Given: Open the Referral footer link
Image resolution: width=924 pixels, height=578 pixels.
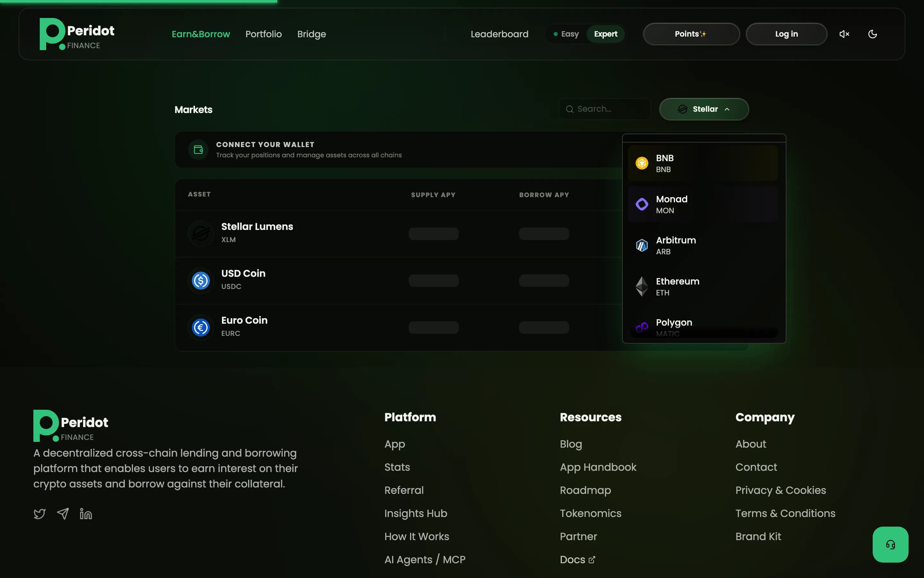Looking at the screenshot, I should 404,490.
